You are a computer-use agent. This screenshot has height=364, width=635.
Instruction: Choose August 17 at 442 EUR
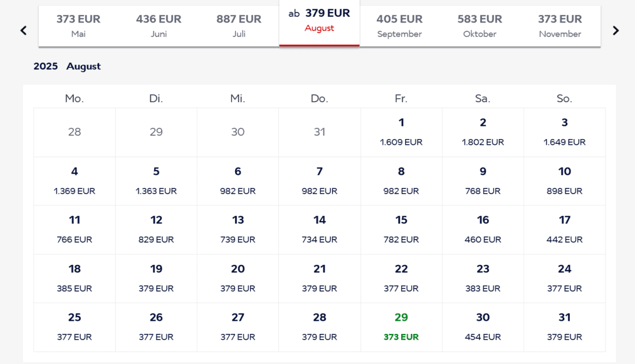(x=565, y=230)
